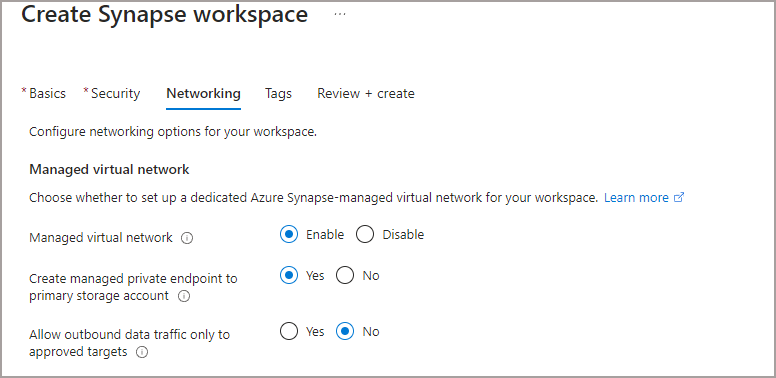Viewport: 776px width, 378px height.
Task: Select Enable for Managed virtual network
Action: pos(289,234)
